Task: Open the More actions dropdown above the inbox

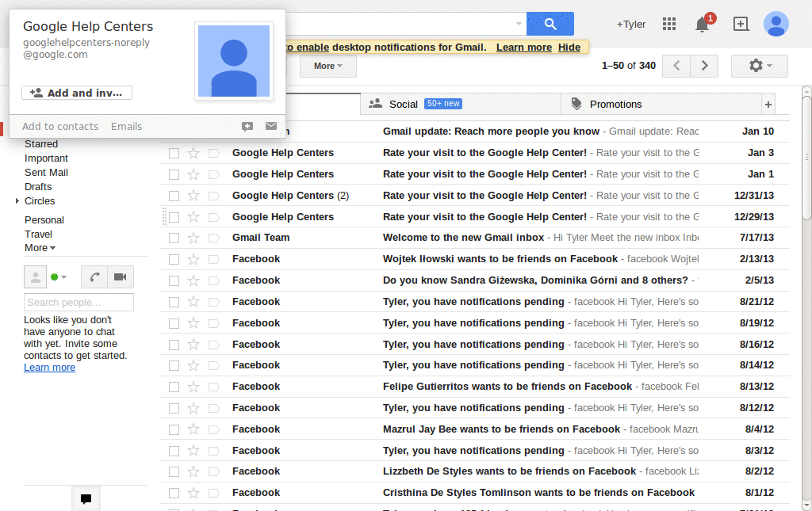Action: pyautogui.click(x=327, y=67)
